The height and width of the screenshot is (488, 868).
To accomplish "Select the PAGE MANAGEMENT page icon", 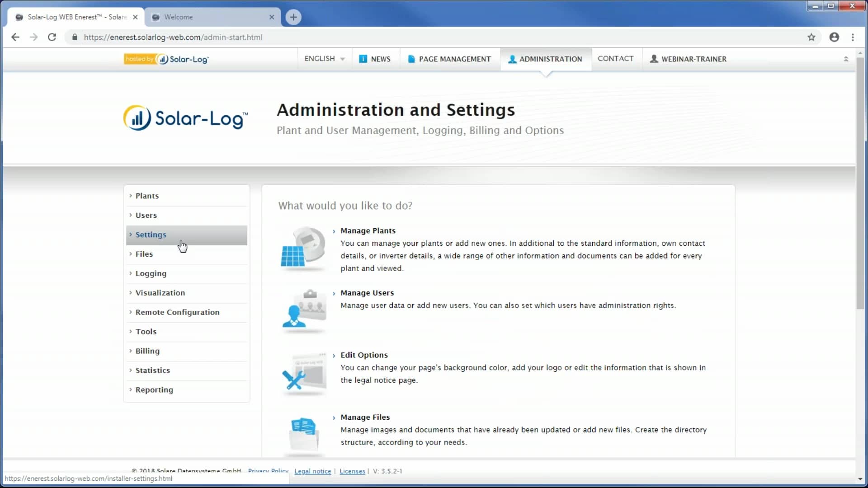I will (411, 59).
